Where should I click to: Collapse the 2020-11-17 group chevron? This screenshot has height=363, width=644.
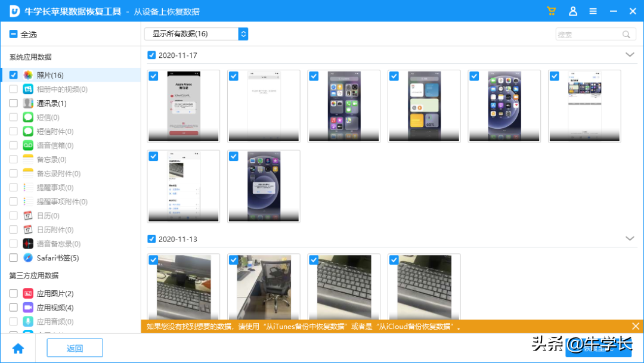click(630, 55)
